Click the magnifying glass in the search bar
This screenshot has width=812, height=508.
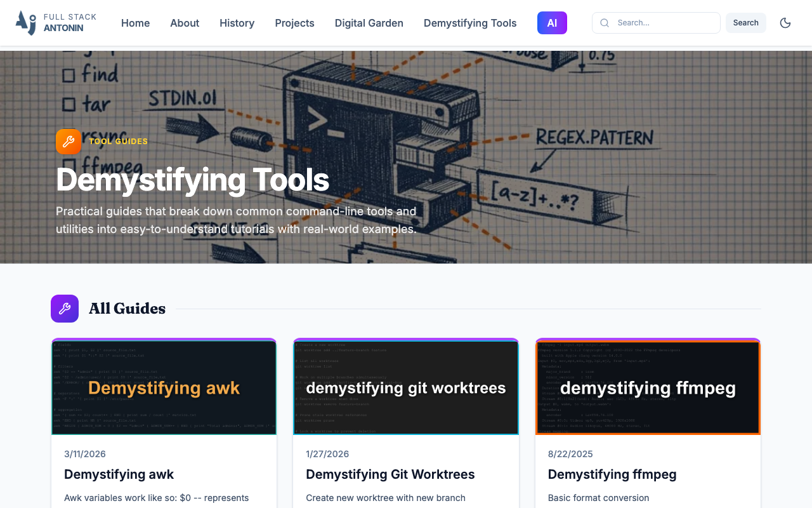pyautogui.click(x=604, y=23)
